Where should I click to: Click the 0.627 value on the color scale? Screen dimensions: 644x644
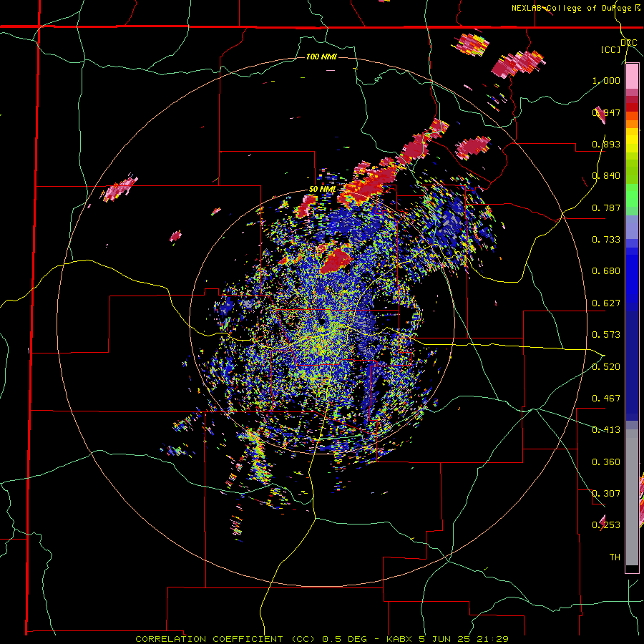coord(606,303)
